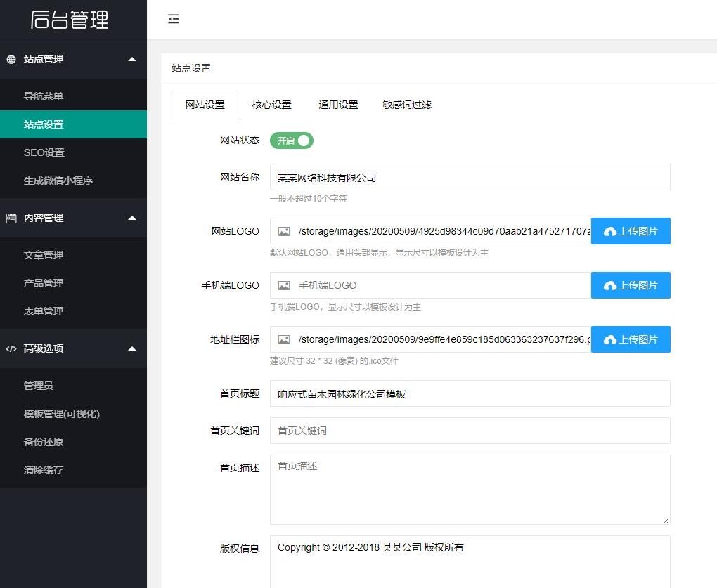Click image icon in 网站LOGO field

[284, 232]
